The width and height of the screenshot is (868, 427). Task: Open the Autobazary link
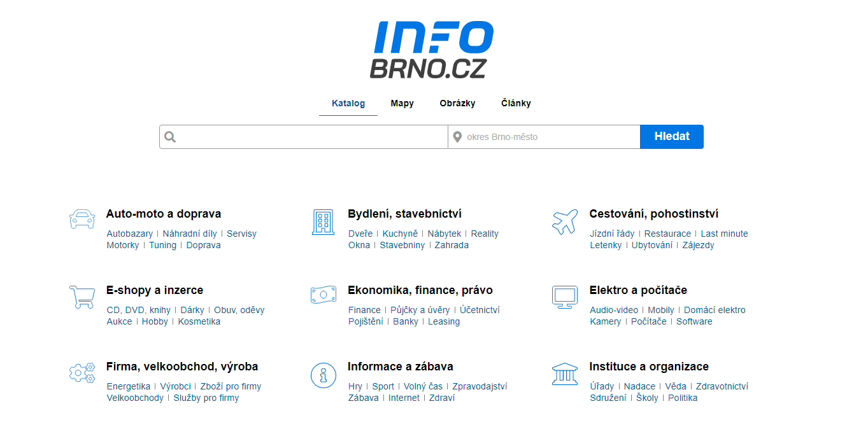click(130, 234)
